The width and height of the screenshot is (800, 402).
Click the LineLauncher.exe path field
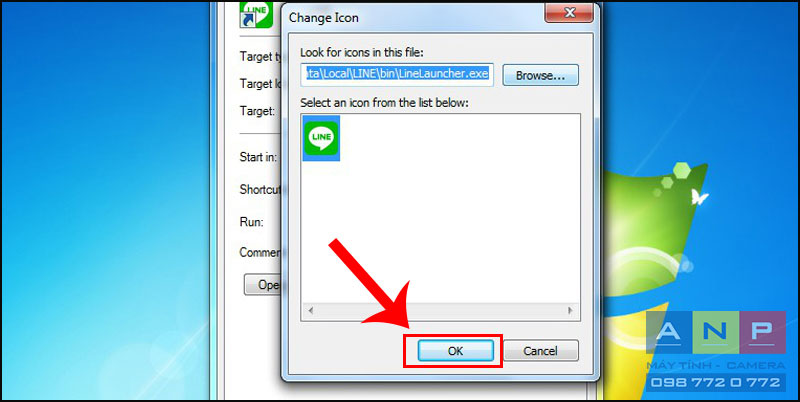tap(396, 74)
